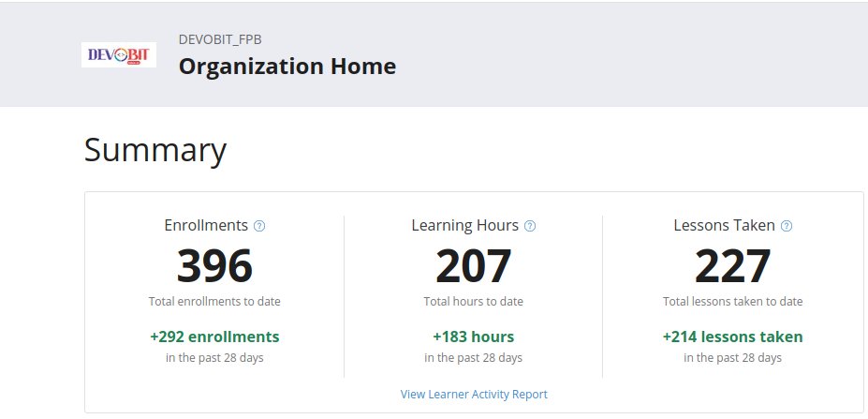Click the Total hours to date caption

(x=473, y=302)
